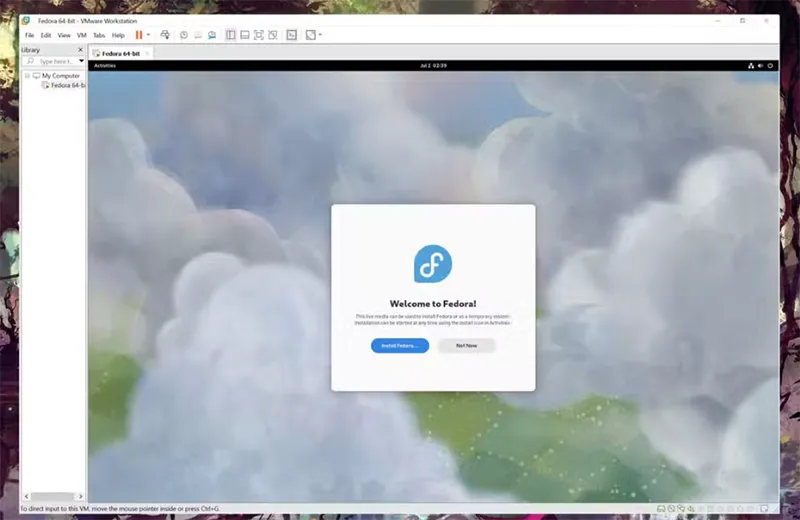Click the CD/DVD status bar icon
This screenshot has height=520, width=800.
(671, 509)
